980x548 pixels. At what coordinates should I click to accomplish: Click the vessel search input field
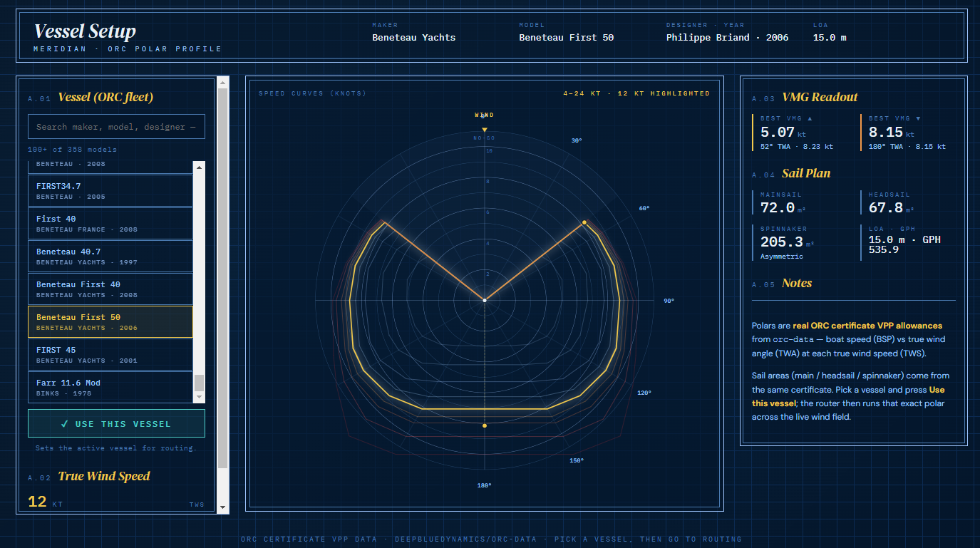click(116, 126)
